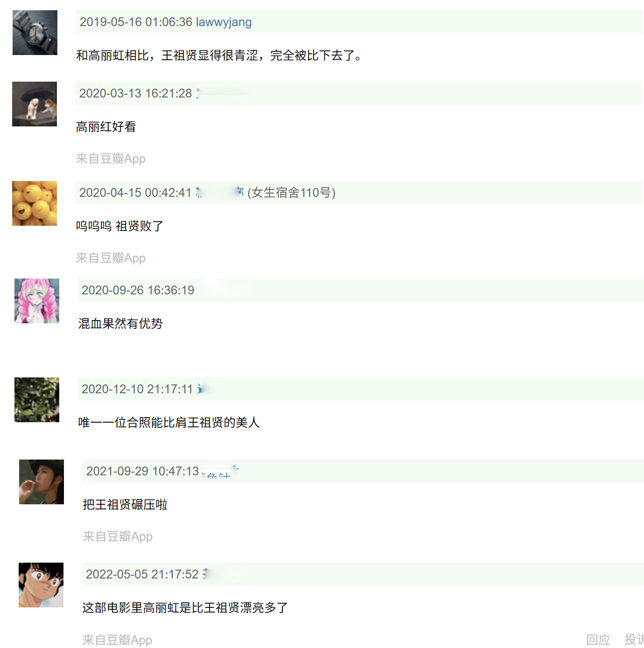Click the black-haired cartoon boy avatar

click(41, 585)
